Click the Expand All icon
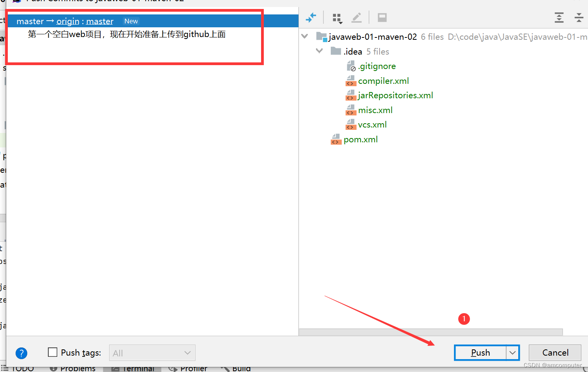The height and width of the screenshot is (372, 588). click(559, 18)
